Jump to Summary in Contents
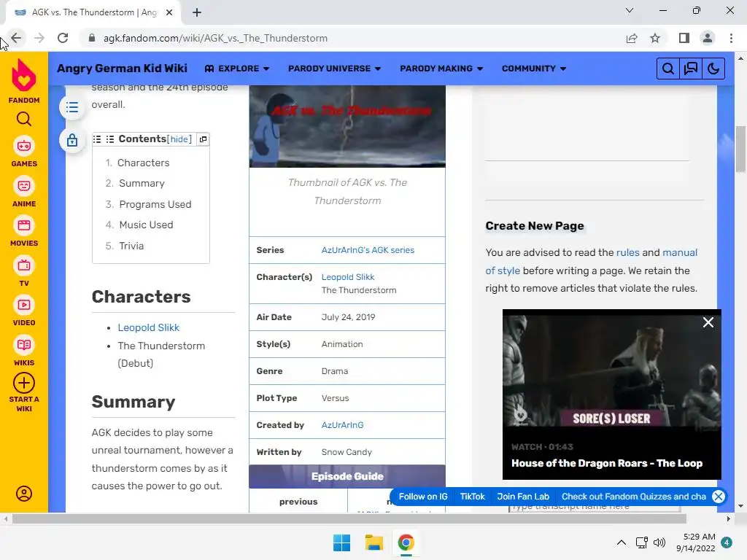This screenshot has width=747, height=560. [142, 183]
